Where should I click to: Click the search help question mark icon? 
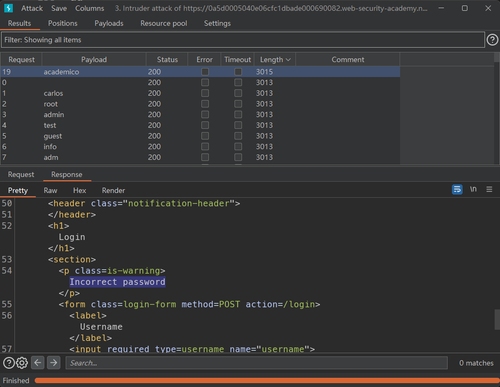click(x=9, y=363)
